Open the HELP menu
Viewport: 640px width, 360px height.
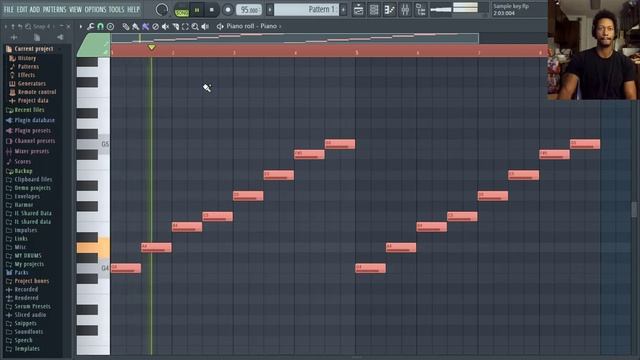133,9
